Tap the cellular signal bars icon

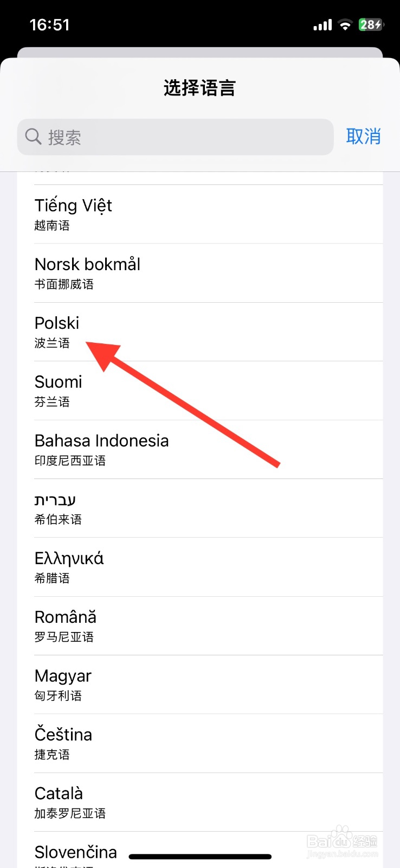[322, 25]
